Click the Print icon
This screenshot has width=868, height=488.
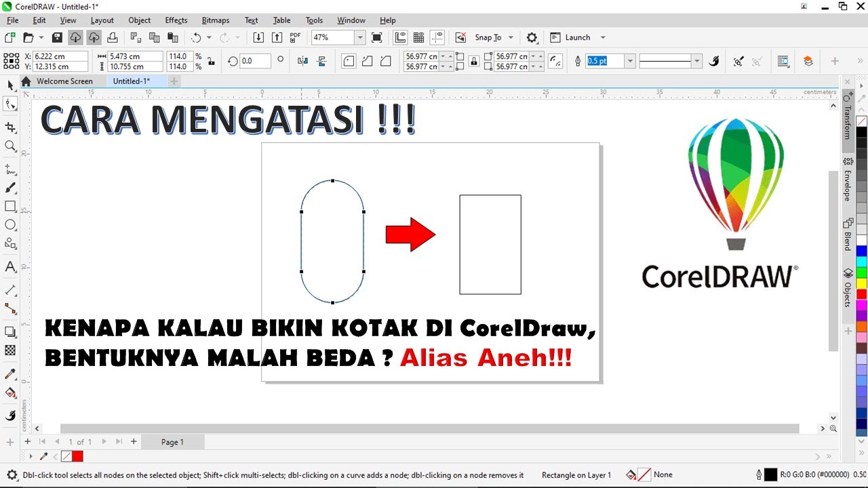(x=113, y=37)
